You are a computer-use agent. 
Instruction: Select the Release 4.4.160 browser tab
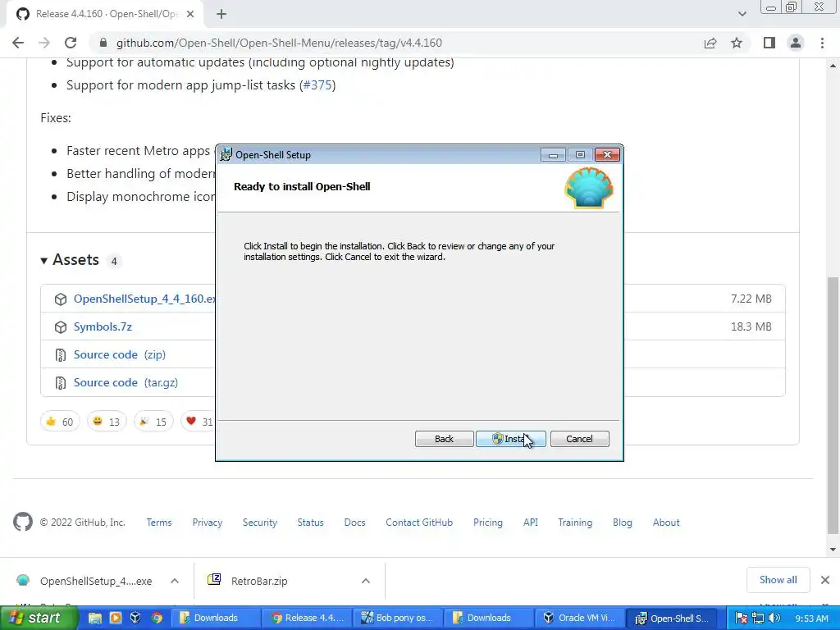[x=105, y=14]
